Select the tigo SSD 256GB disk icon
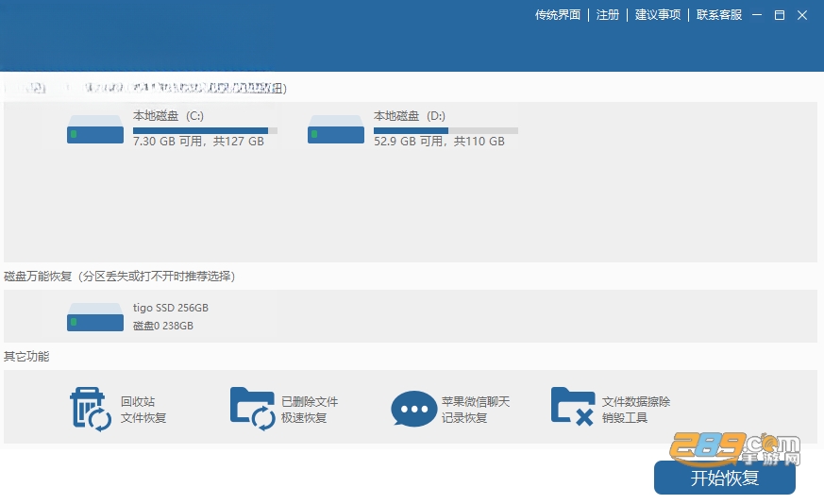Image resolution: width=824 pixels, height=504 pixels. [x=95, y=317]
